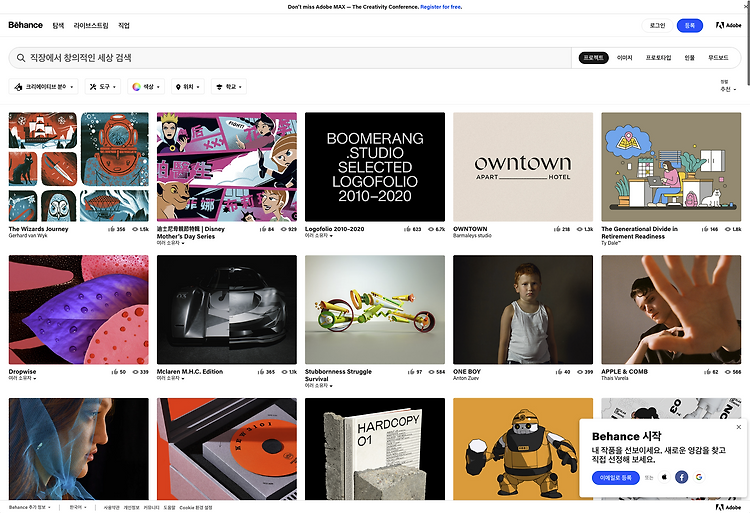Image resolution: width=750 pixels, height=513 pixels.
Task: Open The Wizards Journey thumbnail
Action: (78, 167)
